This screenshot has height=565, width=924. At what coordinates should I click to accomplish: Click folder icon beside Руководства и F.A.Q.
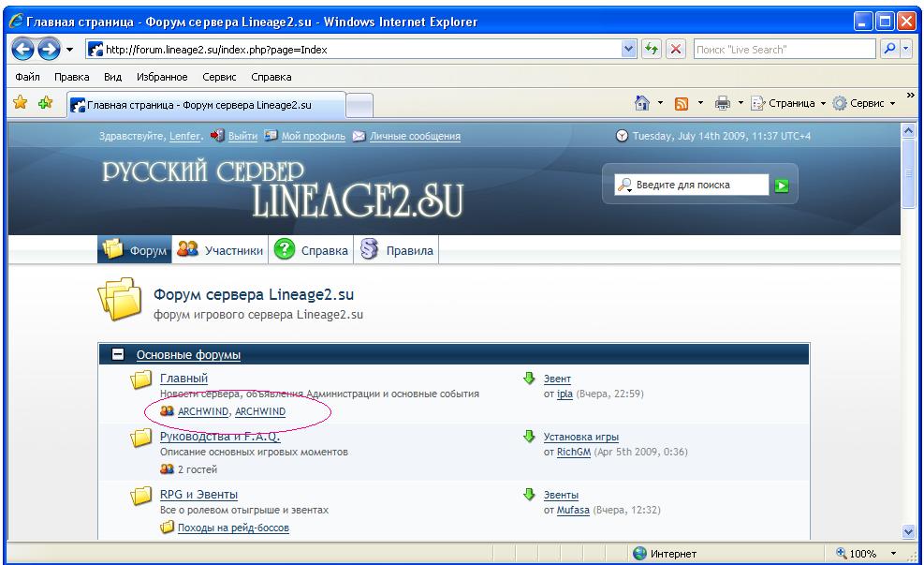(x=140, y=438)
